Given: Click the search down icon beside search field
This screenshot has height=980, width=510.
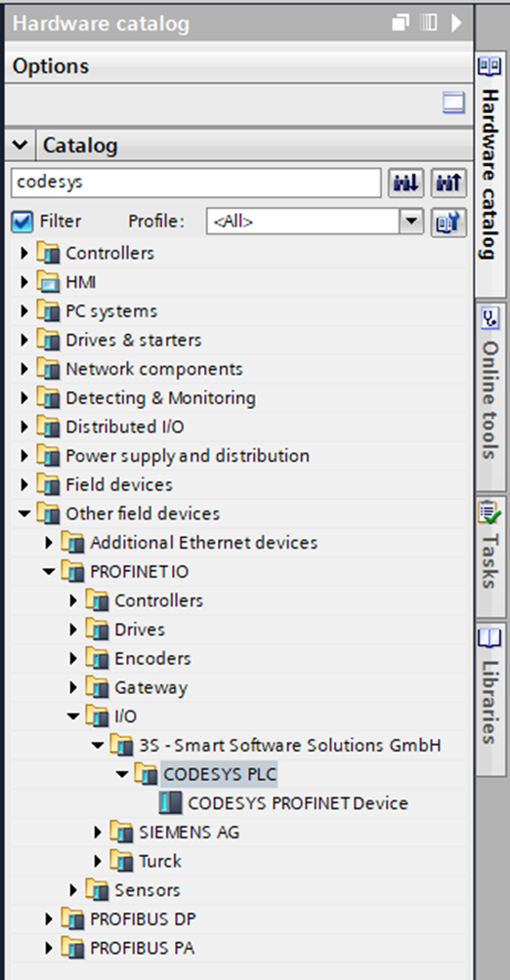Looking at the screenshot, I should [405, 184].
